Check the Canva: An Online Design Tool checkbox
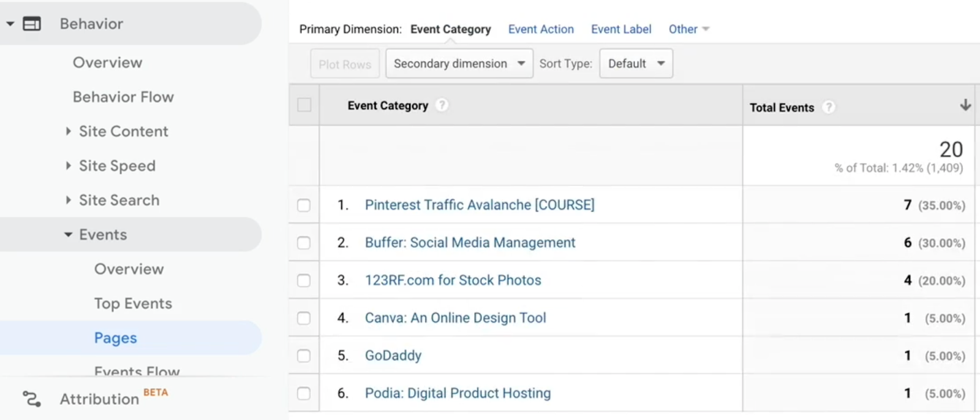 point(304,318)
